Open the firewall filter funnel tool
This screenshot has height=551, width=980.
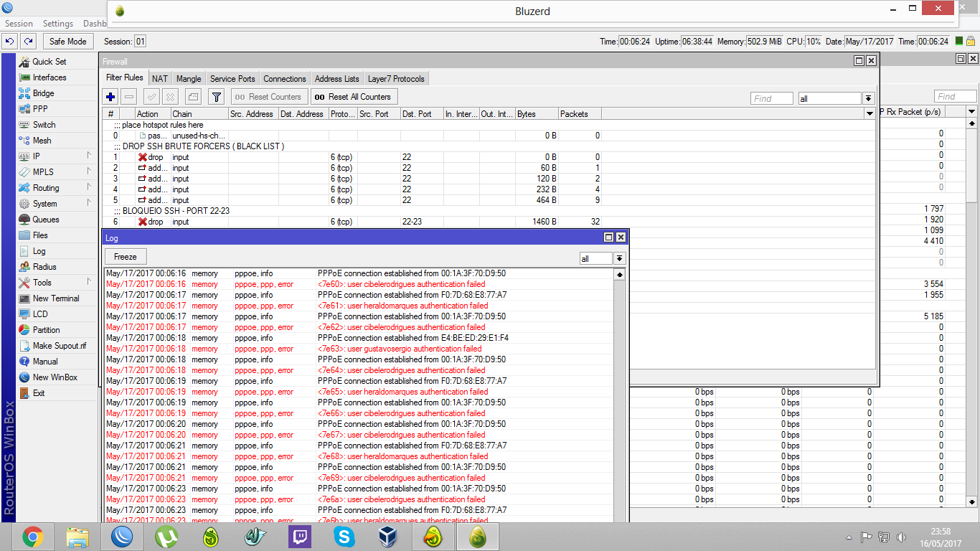[x=216, y=97]
